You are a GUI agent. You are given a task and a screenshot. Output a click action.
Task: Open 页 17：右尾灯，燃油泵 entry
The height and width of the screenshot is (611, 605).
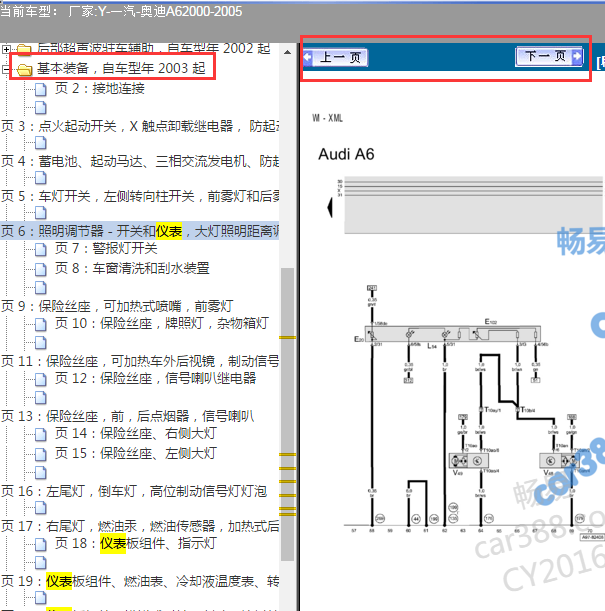[140, 526]
